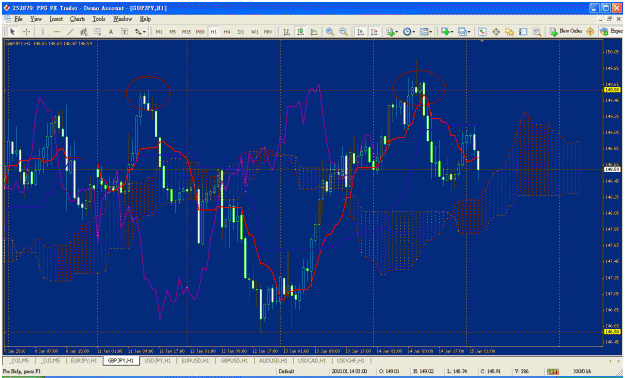Select the H1 timeframe button
Image resolution: width=625 pixels, height=378 pixels.
214,32
